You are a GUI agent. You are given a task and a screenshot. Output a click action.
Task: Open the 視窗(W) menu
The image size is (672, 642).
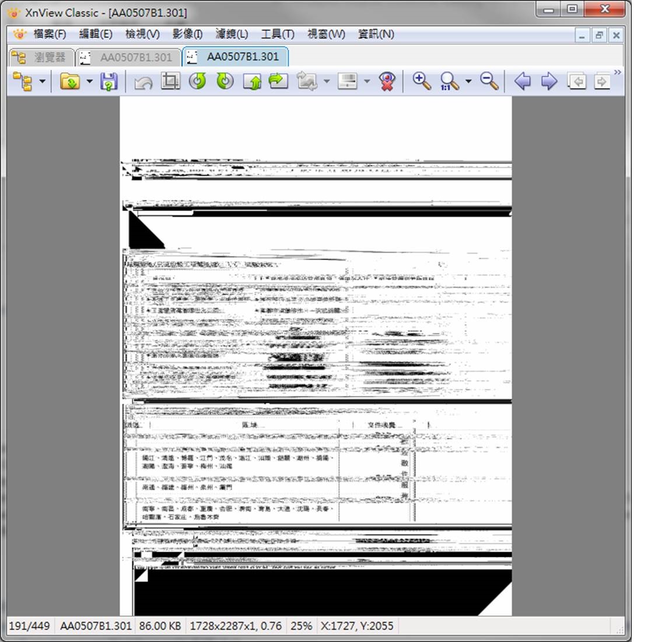326,34
